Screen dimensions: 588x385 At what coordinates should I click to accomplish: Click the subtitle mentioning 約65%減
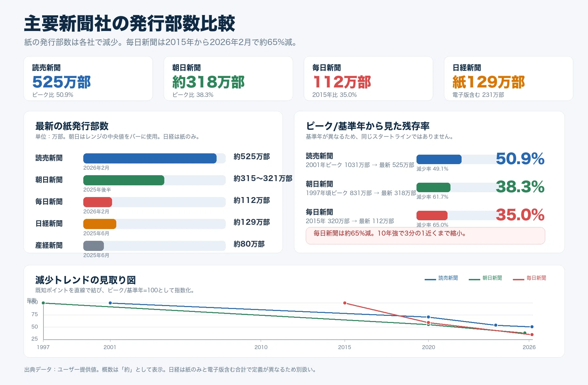tap(160, 42)
